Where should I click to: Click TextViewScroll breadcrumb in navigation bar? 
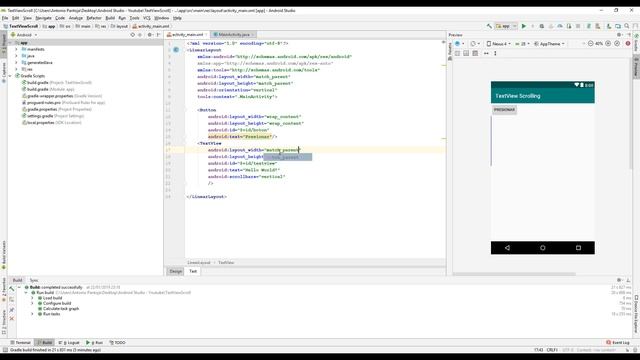pos(21,26)
